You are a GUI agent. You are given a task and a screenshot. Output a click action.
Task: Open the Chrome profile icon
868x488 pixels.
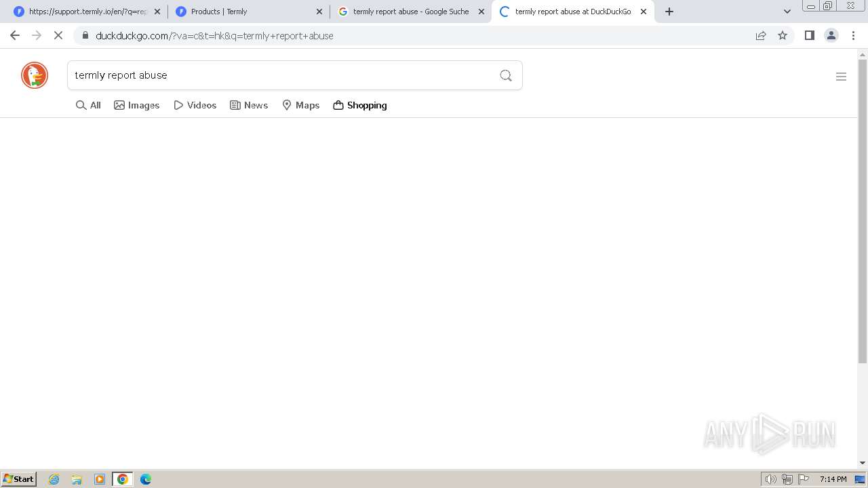click(831, 35)
